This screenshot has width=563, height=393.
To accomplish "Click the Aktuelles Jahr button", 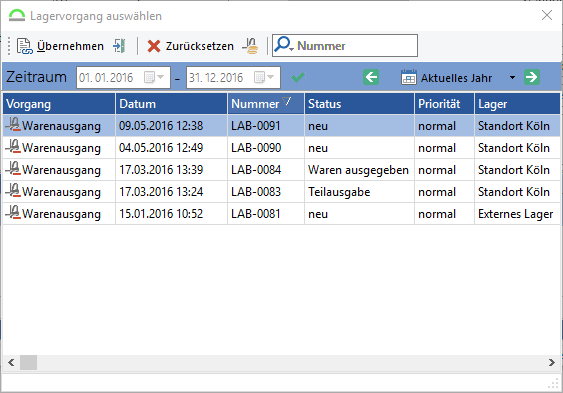I will 447,78.
